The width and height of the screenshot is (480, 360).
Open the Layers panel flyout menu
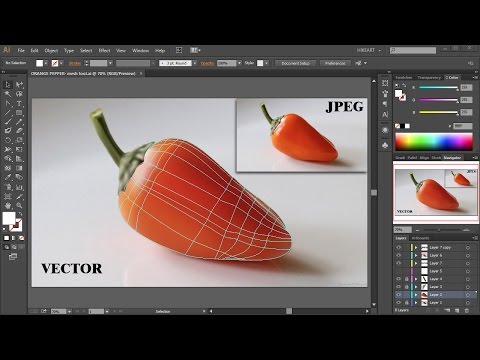coord(474,238)
